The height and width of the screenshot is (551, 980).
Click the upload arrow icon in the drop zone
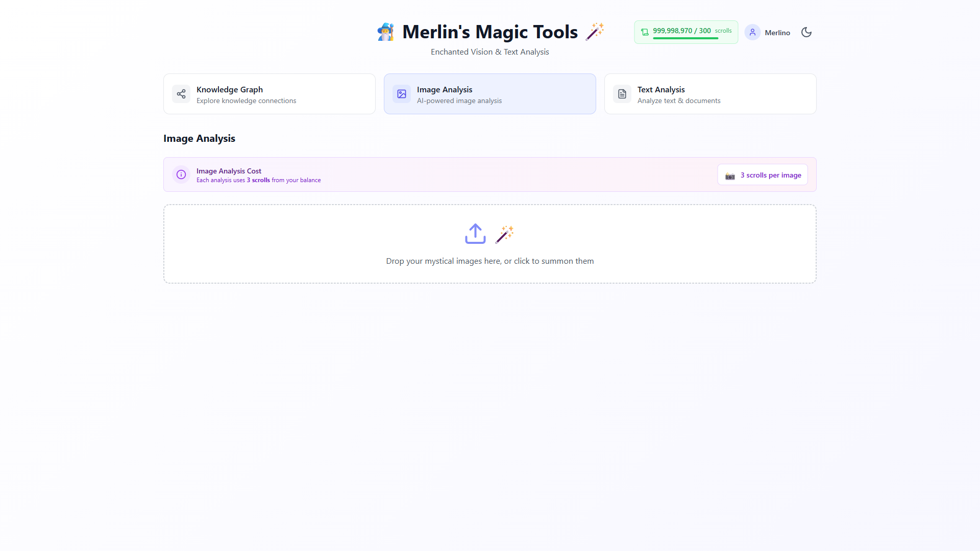(x=475, y=234)
